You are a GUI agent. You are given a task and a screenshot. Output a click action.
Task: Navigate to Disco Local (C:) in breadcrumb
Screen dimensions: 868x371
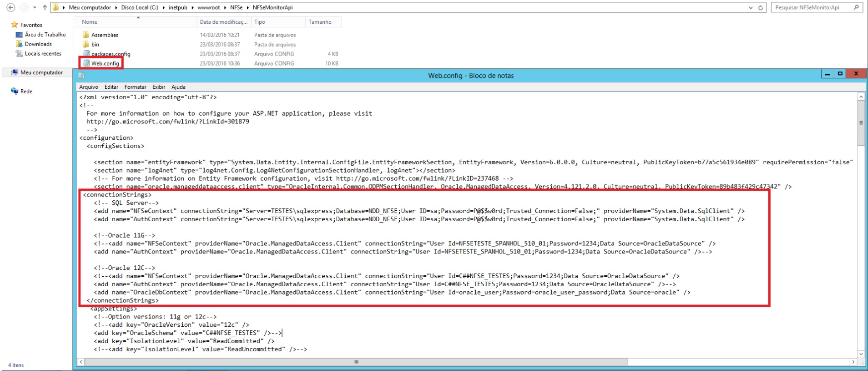point(140,7)
